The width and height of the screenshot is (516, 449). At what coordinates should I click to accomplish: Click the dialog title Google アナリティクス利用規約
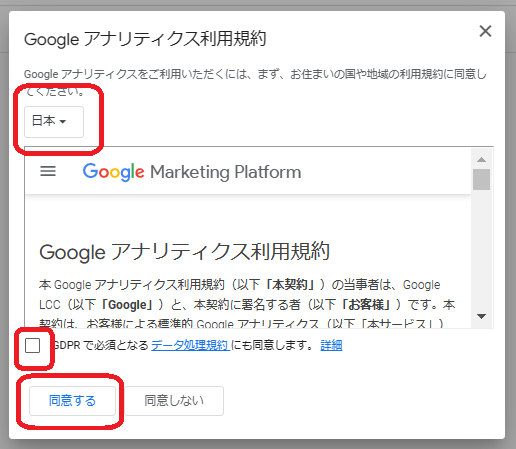145,39
